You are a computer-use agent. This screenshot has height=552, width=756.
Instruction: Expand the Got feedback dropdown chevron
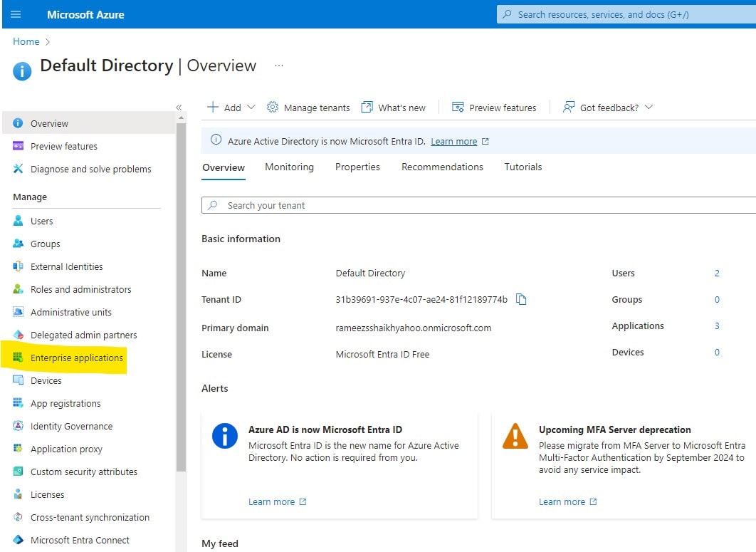[649, 107]
